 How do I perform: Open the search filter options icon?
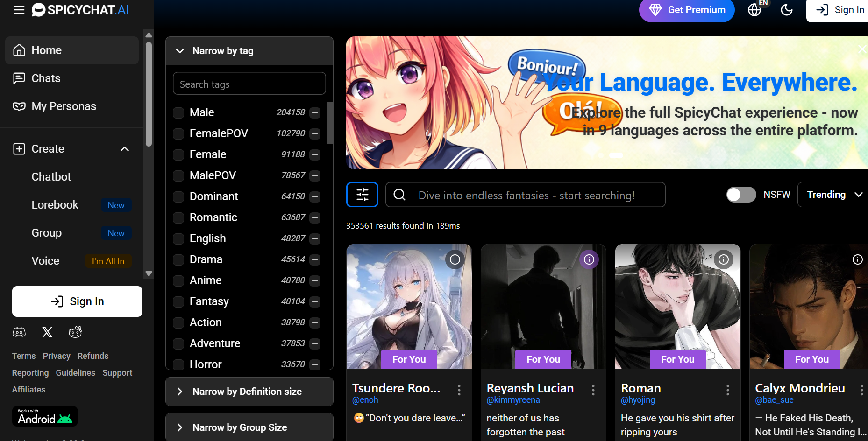pos(363,194)
